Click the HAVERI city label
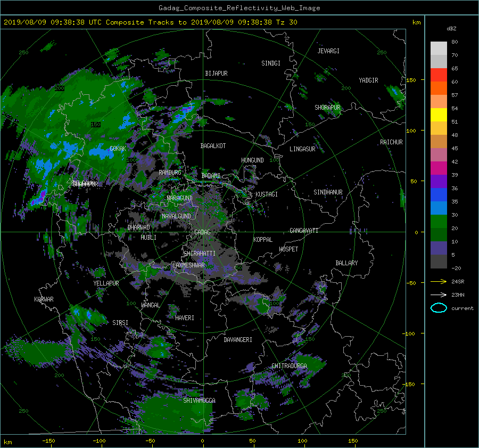This screenshot has height=448, width=479. 185,318
